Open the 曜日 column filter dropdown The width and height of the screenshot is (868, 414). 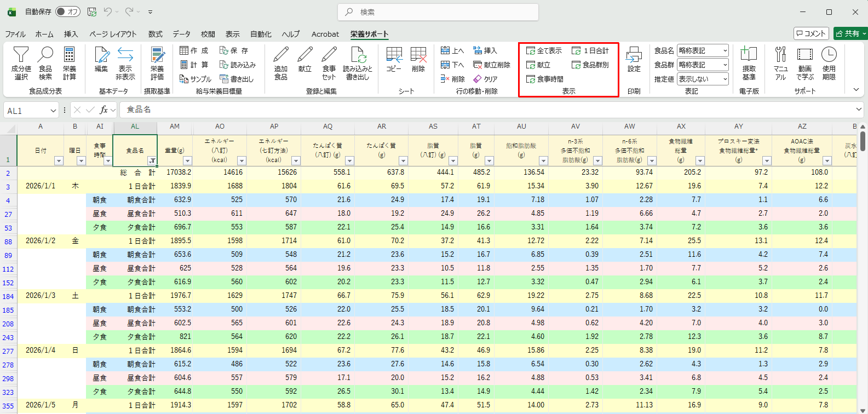[81, 161]
